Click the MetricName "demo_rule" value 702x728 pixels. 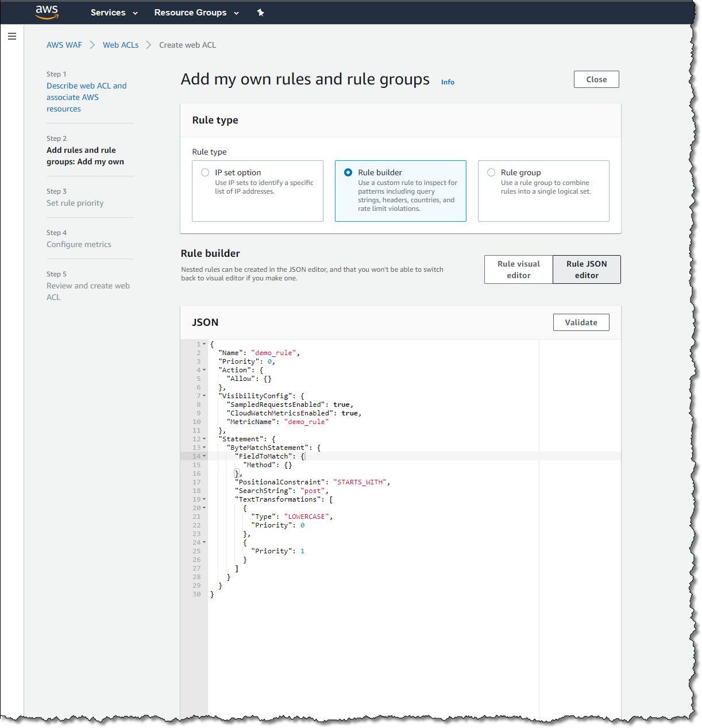click(306, 422)
